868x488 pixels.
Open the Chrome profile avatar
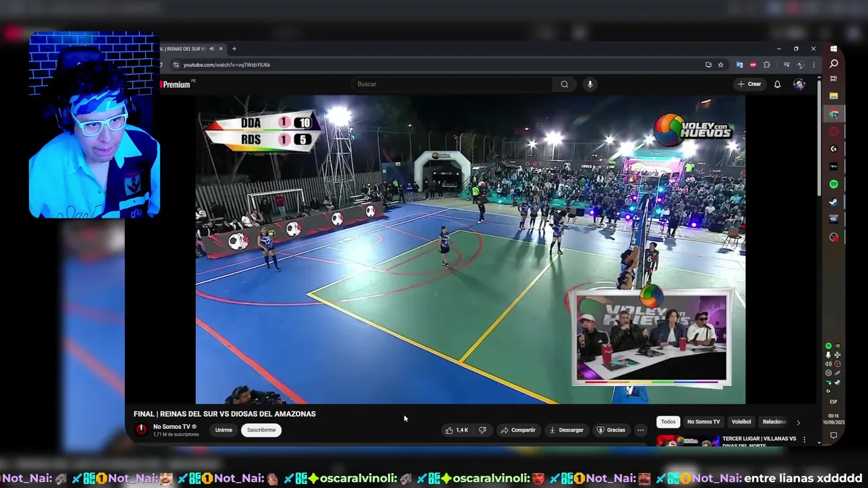point(800,65)
